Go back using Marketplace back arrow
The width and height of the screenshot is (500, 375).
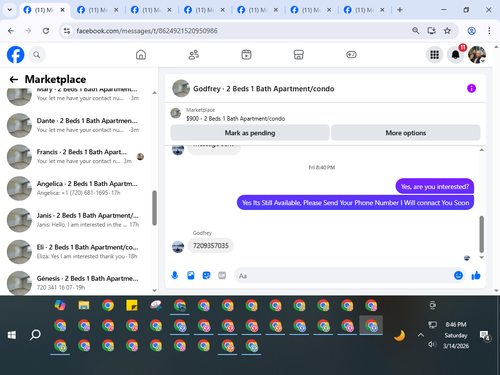pos(14,79)
